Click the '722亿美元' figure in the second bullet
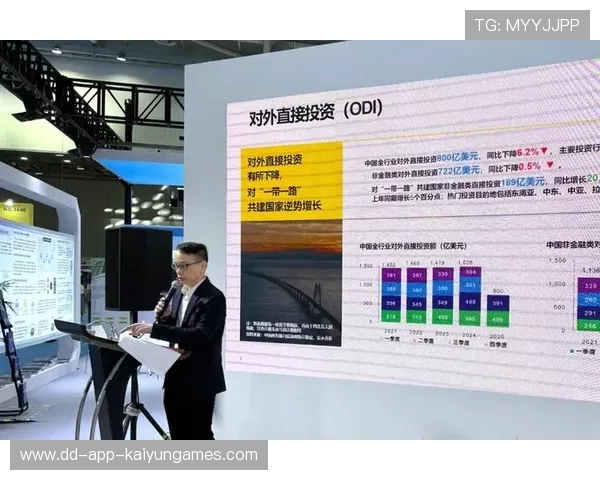The width and height of the screenshot is (600, 480). (x=459, y=170)
